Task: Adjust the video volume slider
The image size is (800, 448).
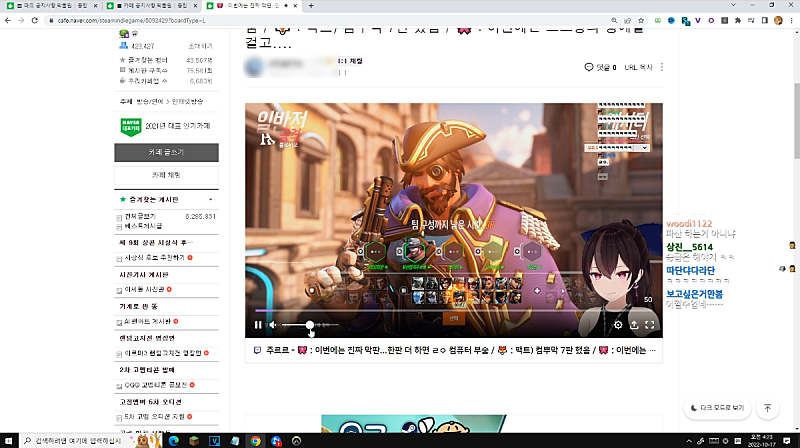Action: [310, 325]
